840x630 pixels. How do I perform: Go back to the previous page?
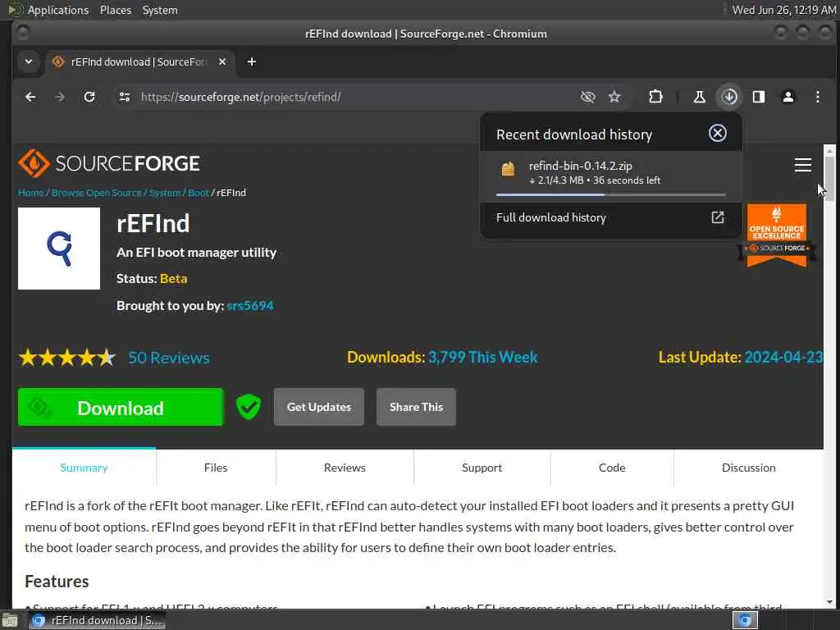pyautogui.click(x=30, y=97)
